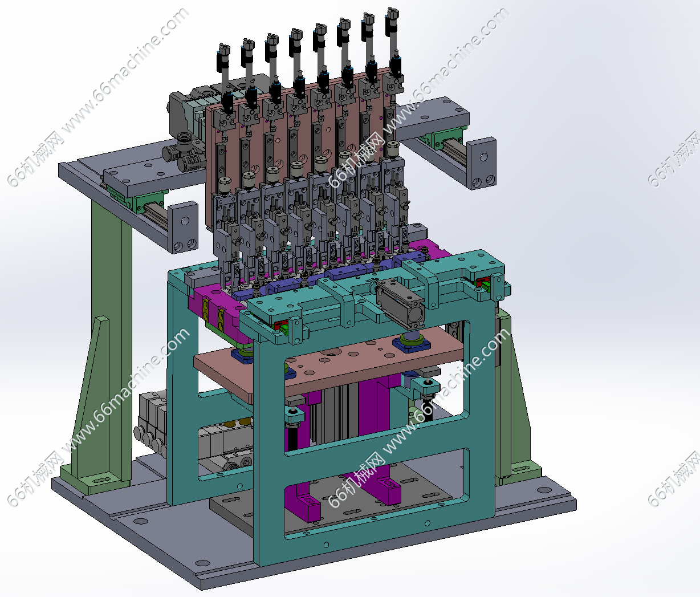Select the leftmost black fitting on top
The height and width of the screenshot is (597, 700).
point(222,56)
